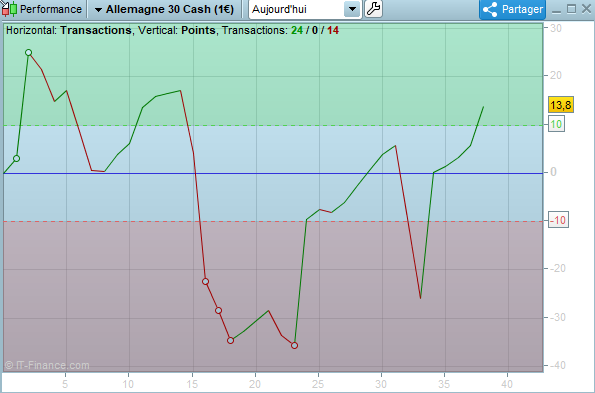Click the Performance title label

point(51,9)
